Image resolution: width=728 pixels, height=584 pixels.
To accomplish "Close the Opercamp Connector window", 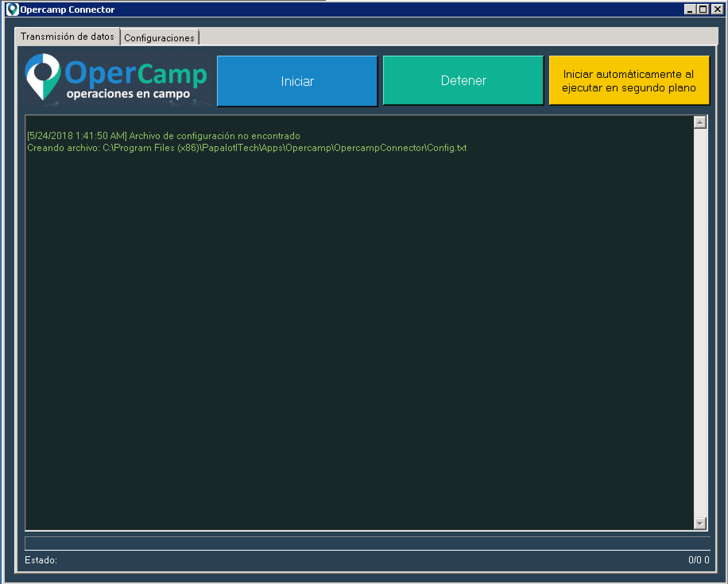I will click(717, 9).
